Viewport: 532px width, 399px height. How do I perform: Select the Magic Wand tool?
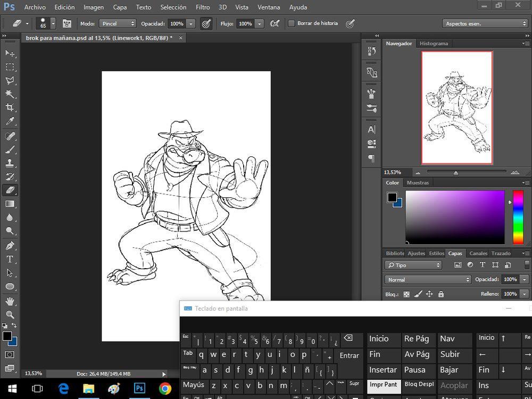[10, 94]
